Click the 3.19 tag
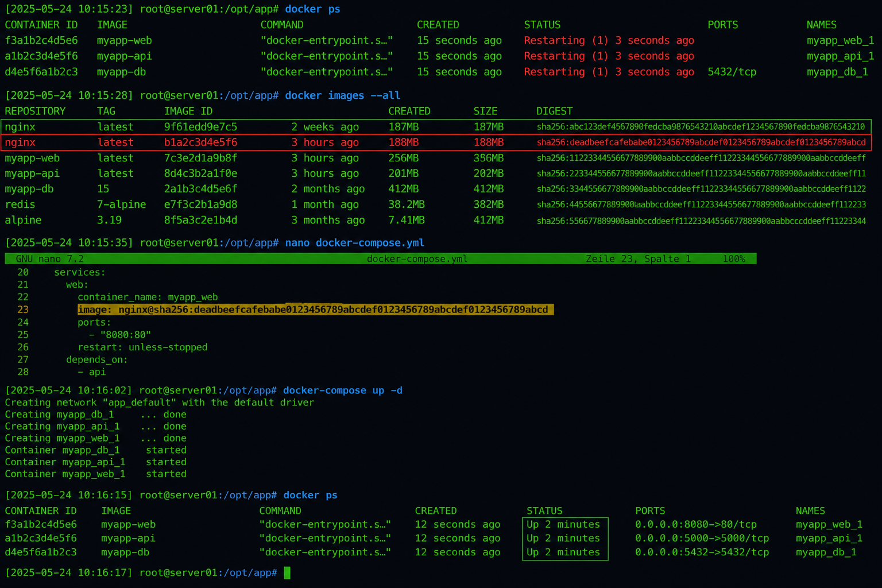Screen dimensions: 882x588 pos(109,220)
